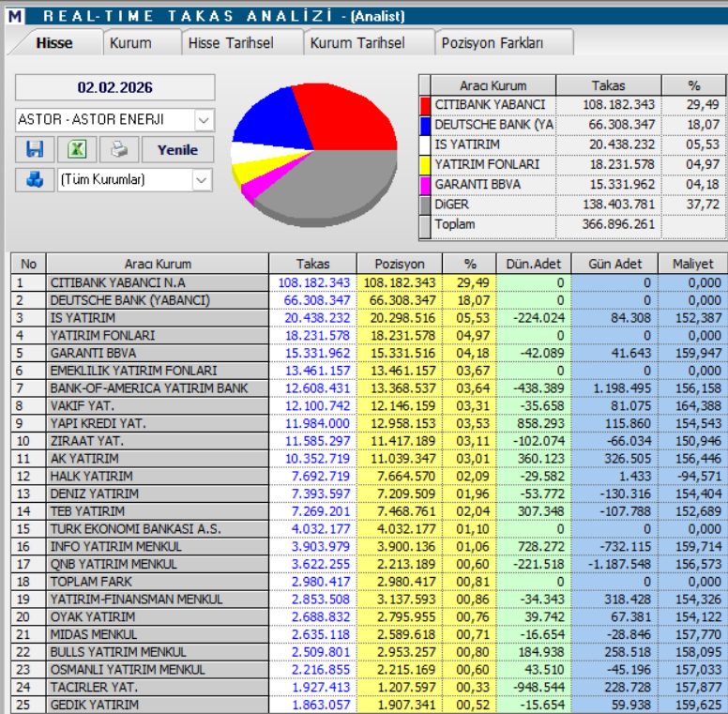Click the printer icon button
Viewport: 728px width, 714px height.
[x=119, y=149]
